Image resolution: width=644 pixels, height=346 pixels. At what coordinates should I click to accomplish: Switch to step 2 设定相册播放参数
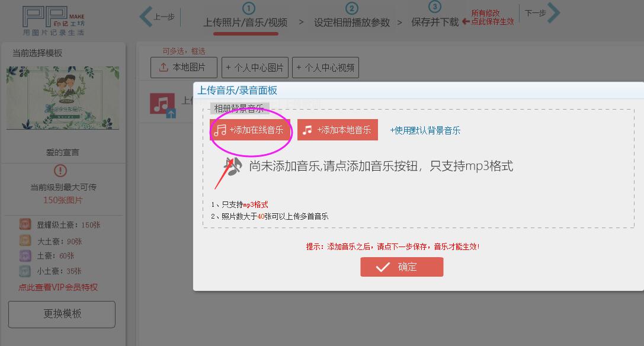tap(351, 22)
